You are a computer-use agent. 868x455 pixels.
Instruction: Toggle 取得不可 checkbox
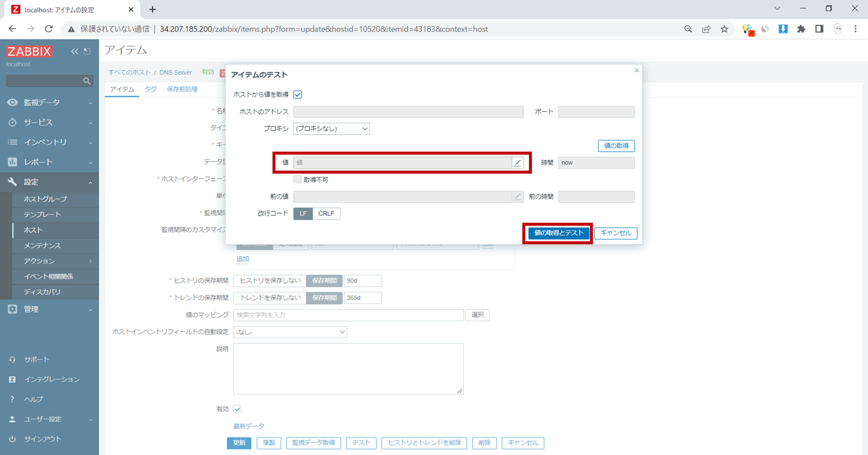coord(298,179)
